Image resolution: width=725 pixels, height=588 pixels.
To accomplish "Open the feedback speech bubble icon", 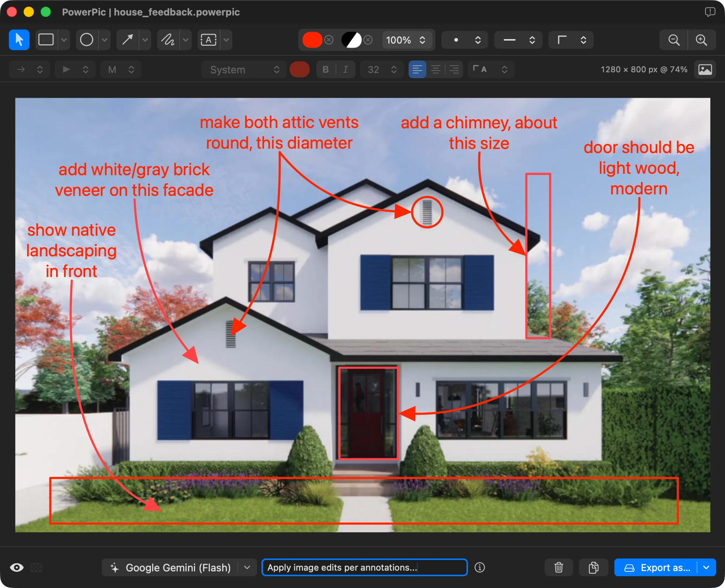I will pos(710,12).
